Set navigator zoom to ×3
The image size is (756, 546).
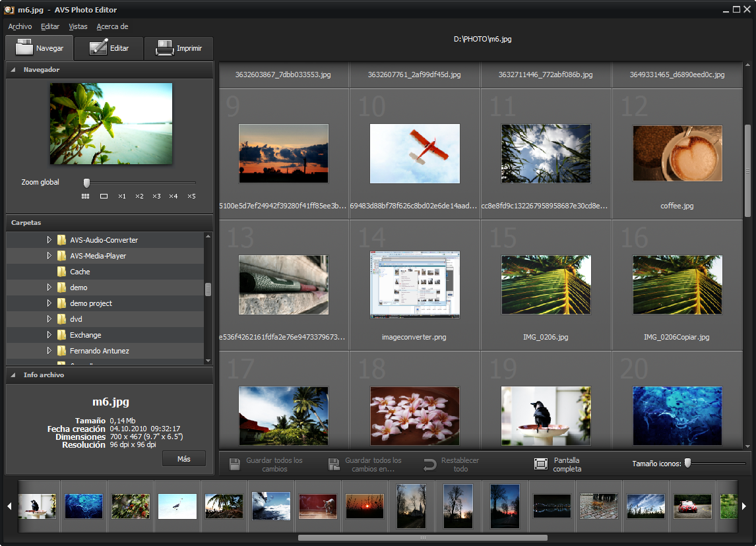(x=156, y=196)
